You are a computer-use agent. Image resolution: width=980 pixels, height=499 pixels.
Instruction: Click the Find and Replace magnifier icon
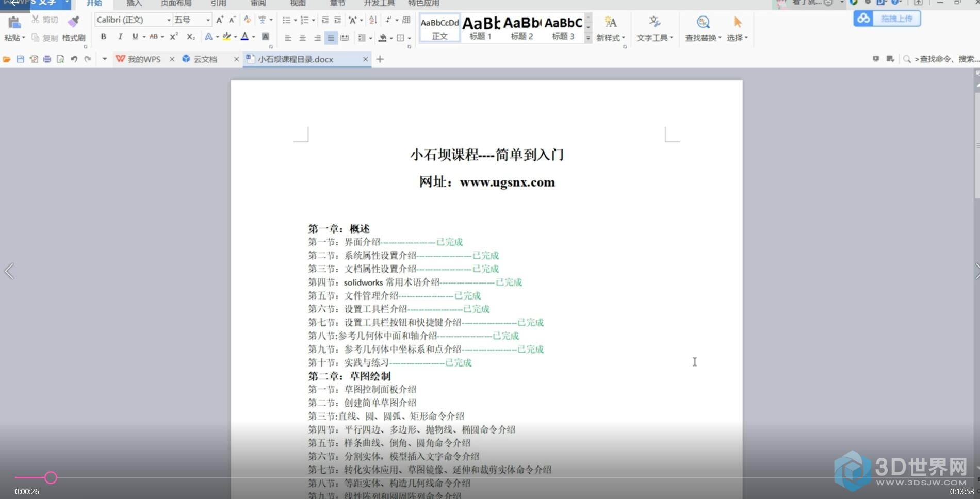pos(703,22)
